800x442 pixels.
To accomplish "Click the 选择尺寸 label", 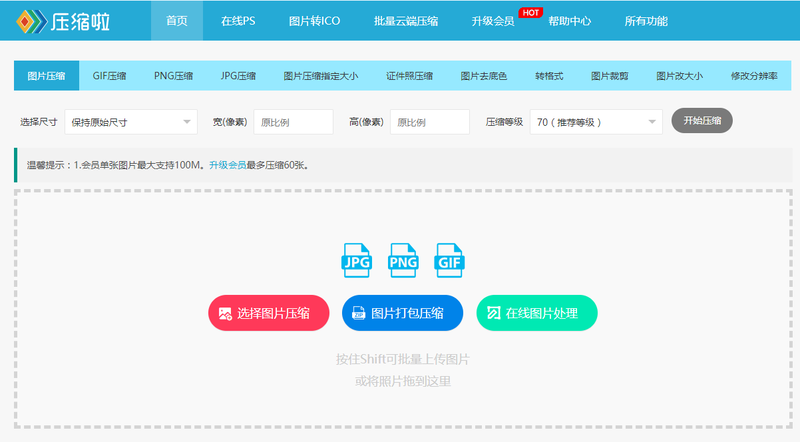I will (x=38, y=122).
